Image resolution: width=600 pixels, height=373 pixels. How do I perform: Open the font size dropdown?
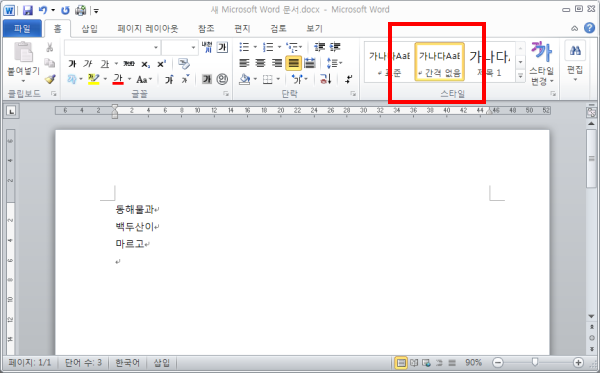click(193, 47)
